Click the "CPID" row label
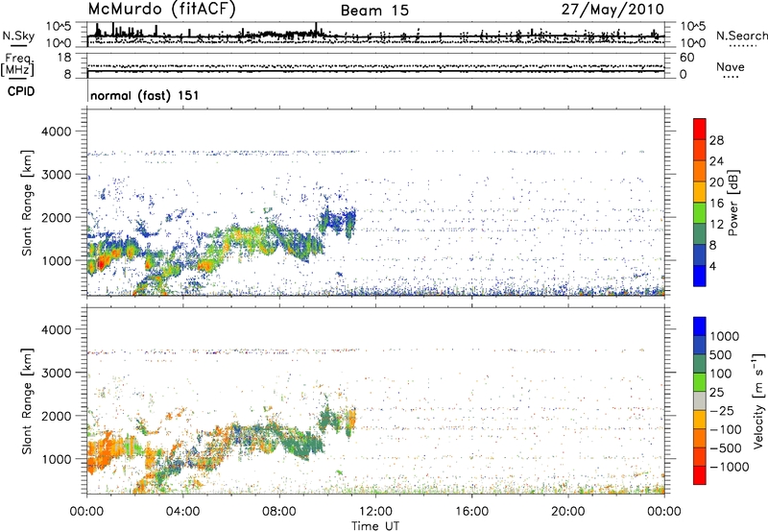 pos(21,91)
